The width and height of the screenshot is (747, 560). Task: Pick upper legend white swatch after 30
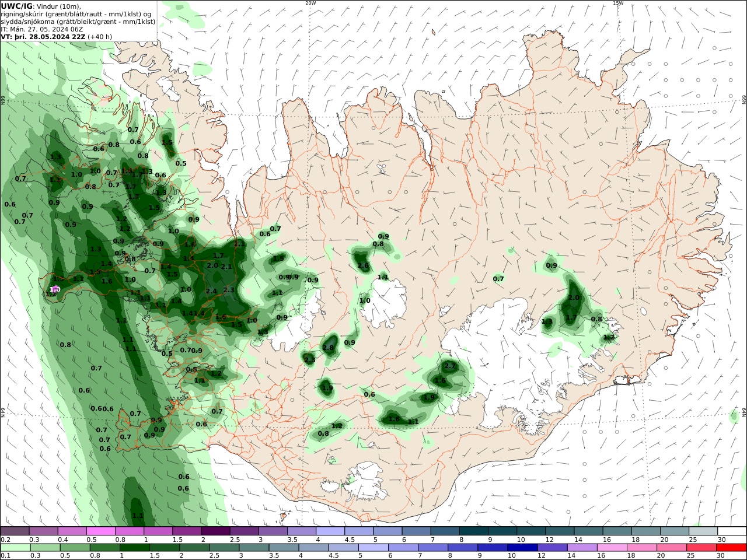click(x=731, y=531)
